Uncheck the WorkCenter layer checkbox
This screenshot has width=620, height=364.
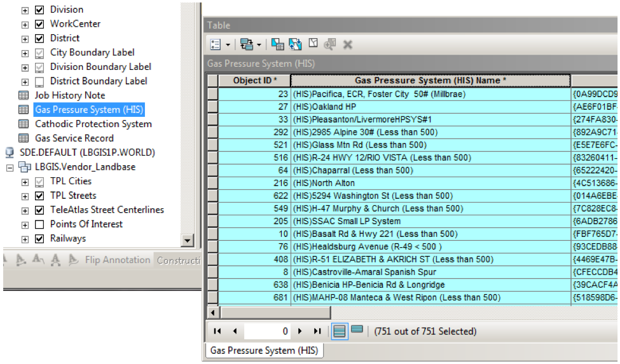coord(39,24)
